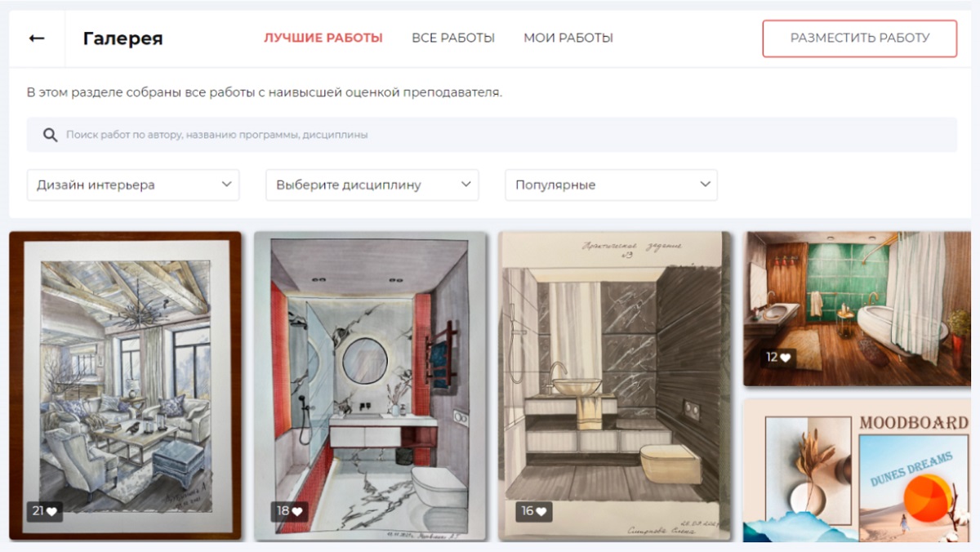The image size is (980, 552).
Task: Switch to the ВСЕ РАБОТЫ tab
Action: click(x=454, y=38)
